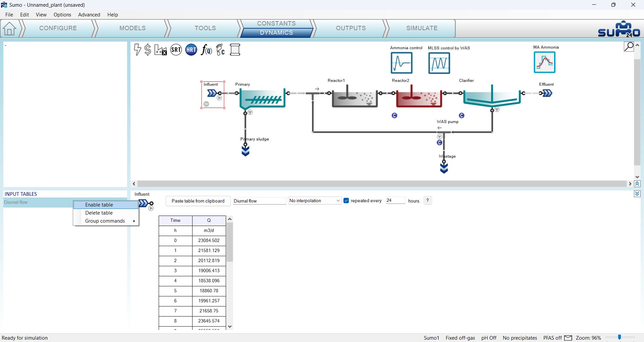Select the MA Ammonia chart icon
The image size is (644, 342).
point(544,62)
